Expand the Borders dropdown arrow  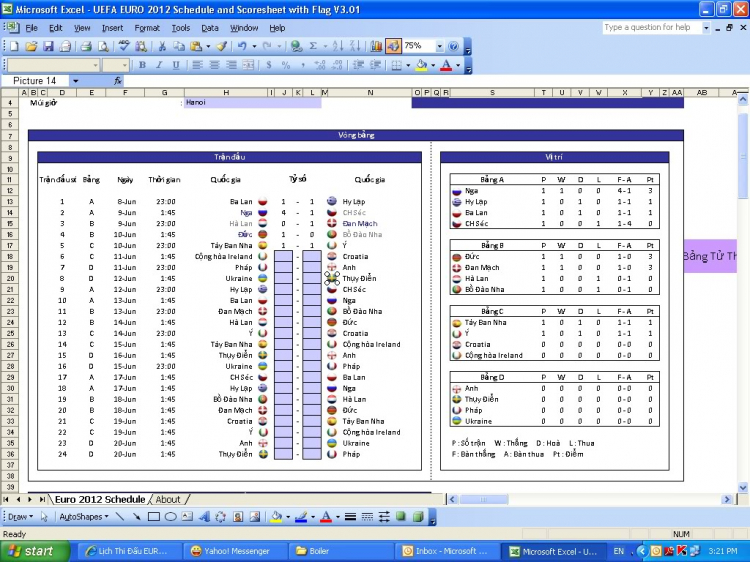pos(408,65)
